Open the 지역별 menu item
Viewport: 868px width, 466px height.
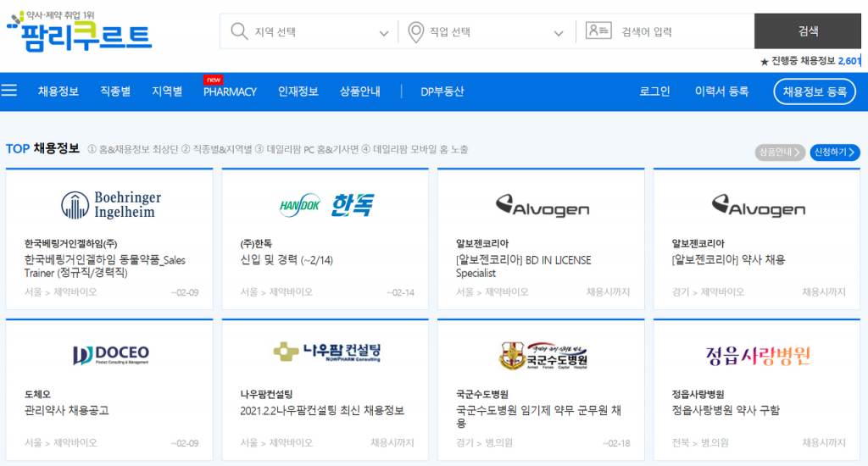[x=167, y=92]
